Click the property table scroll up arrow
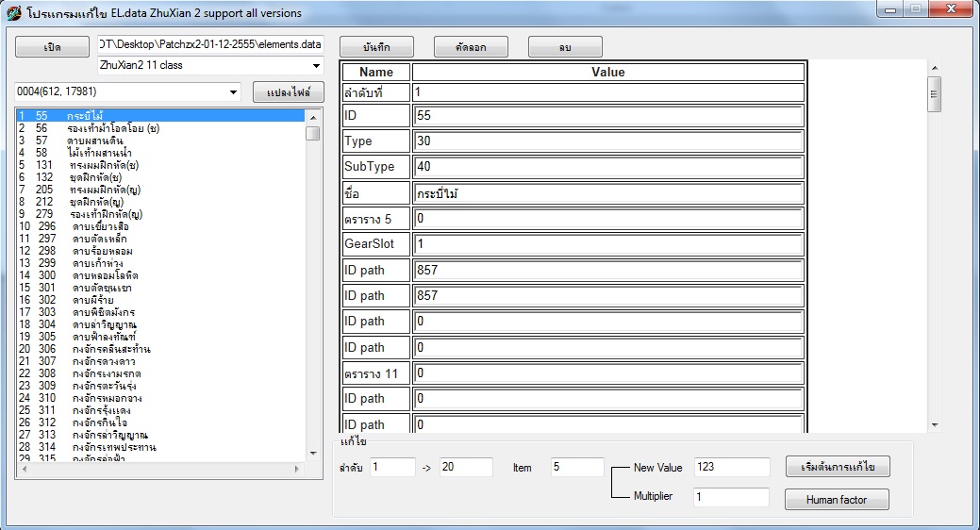This screenshot has height=530, width=980. click(x=935, y=68)
